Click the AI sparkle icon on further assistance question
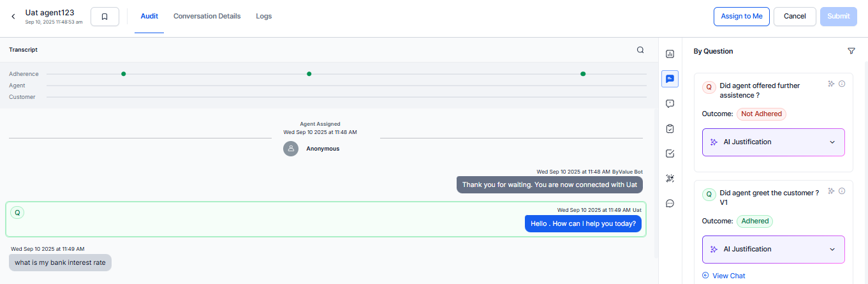The height and width of the screenshot is (284, 868). [x=831, y=84]
